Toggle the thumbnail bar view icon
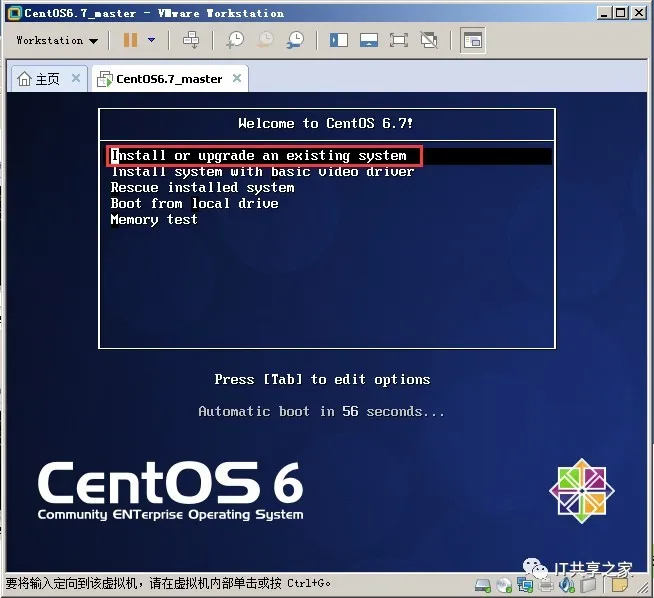The width and height of the screenshot is (654, 598). point(369,40)
